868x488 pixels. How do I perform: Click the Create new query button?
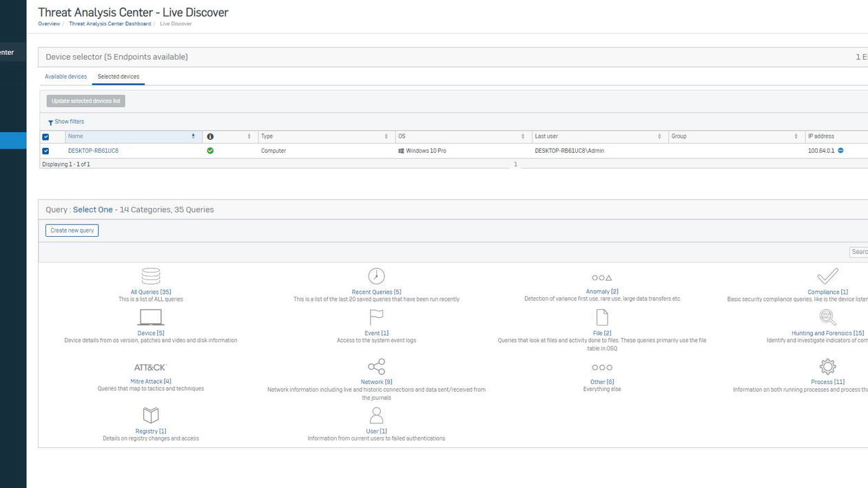[x=72, y=230]
